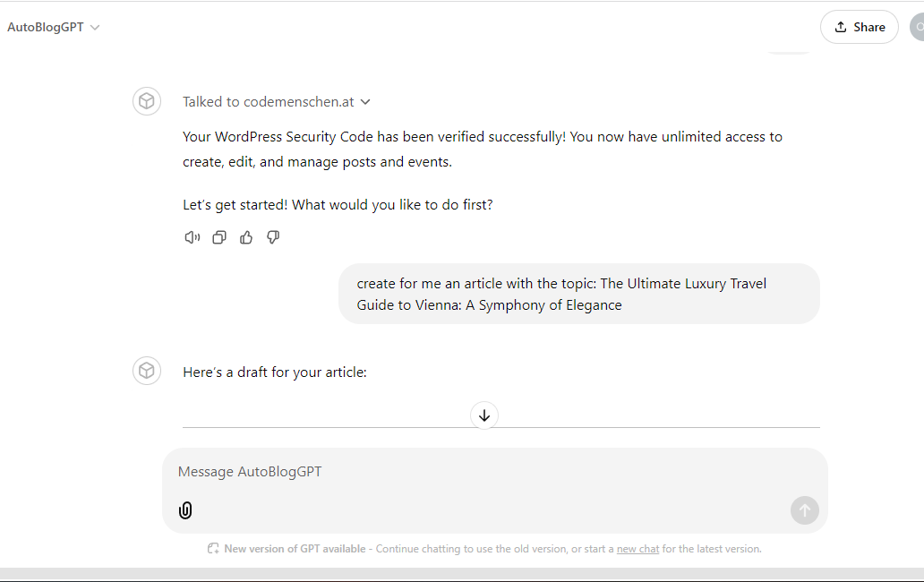This screenshot has width=924, height=582.
Task: Jump to bottom with the down arrow
Action: coord(484,415)
